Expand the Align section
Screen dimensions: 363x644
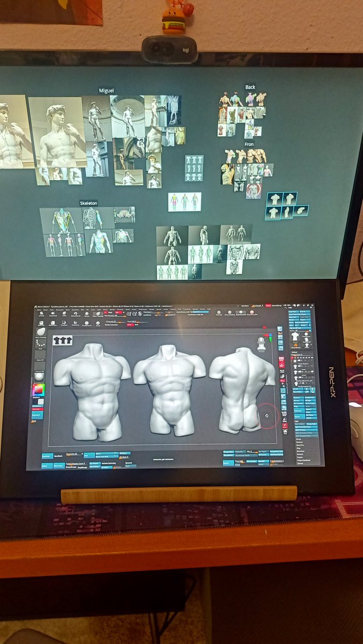pos(299,448)
